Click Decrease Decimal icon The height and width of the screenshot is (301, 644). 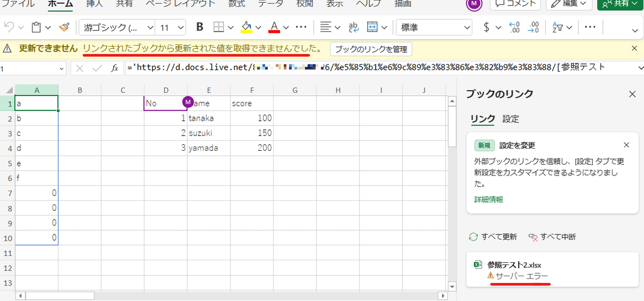514,27
